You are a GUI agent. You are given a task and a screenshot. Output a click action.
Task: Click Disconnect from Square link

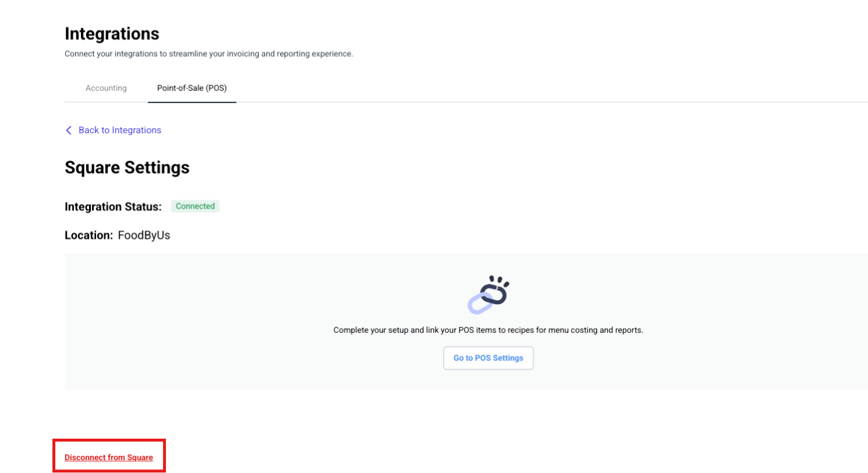click(x=109, y=457)
